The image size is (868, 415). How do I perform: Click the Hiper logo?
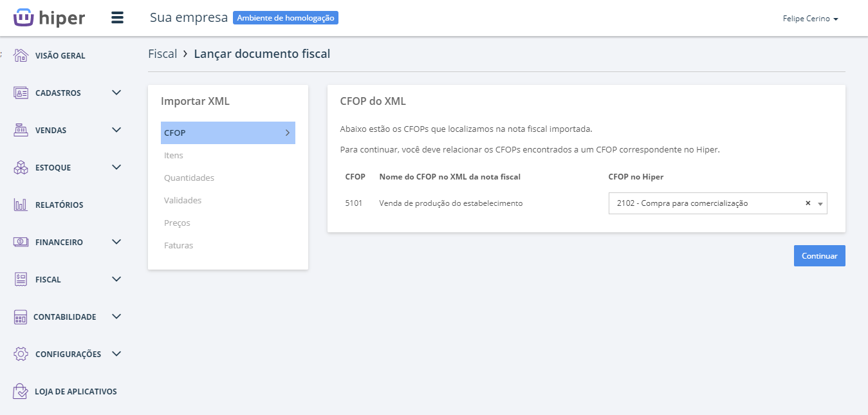[50, 18]
